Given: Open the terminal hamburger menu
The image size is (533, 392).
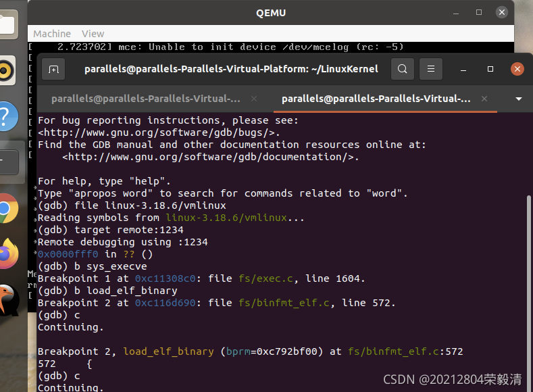Looking at the screenshot, I should pos(431,69).
